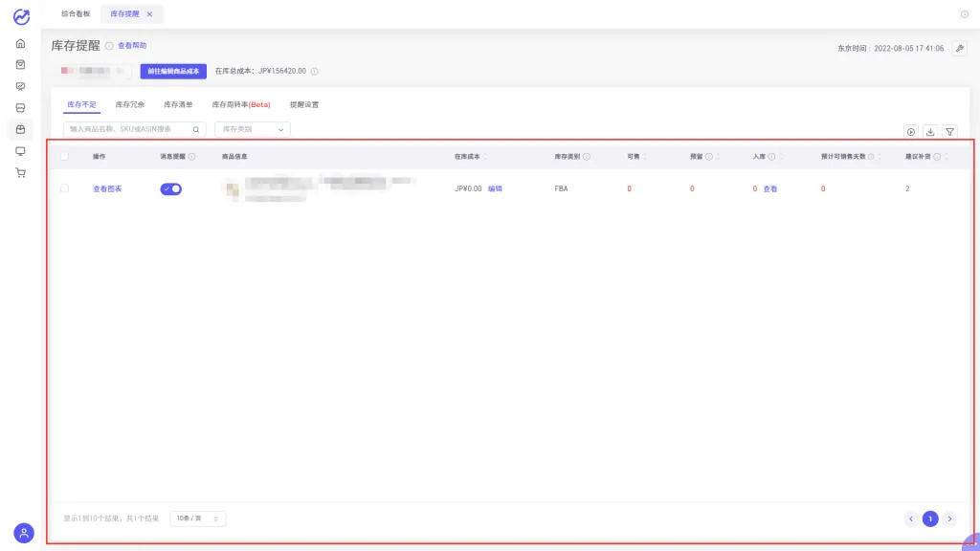Image resolution: width=980 pixels, height=551 pixels.
Task: Click info icon beside 消息提醒 header
Action: pyautogui.click(x=191, y=157)
